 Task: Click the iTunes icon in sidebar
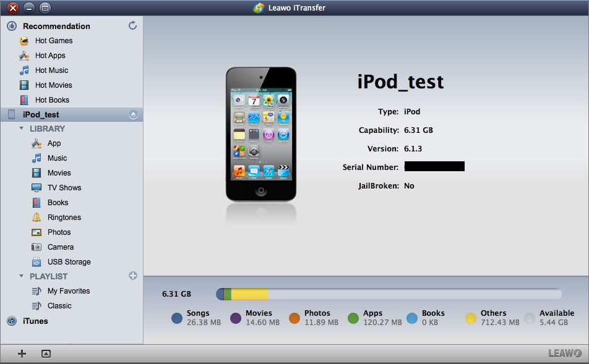12,321
